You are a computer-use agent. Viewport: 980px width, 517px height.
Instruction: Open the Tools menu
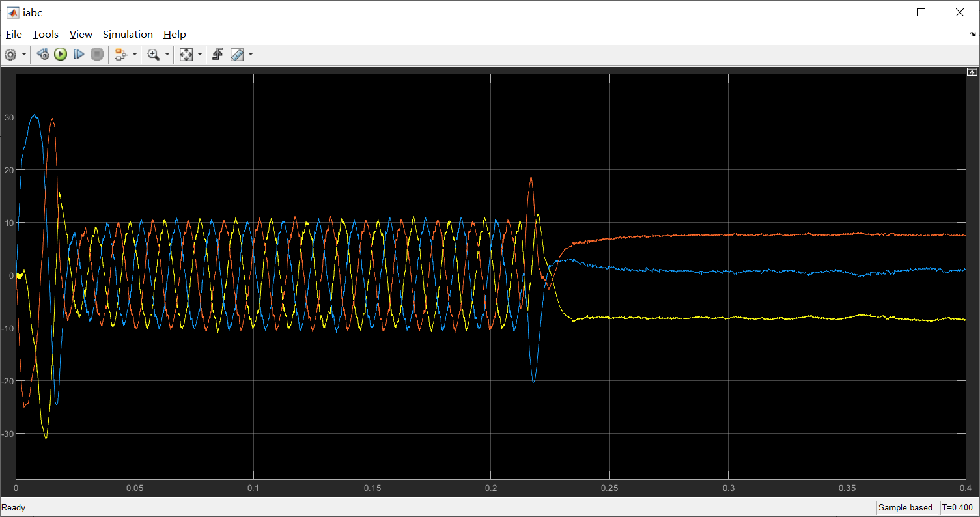[x=46, y=34]
